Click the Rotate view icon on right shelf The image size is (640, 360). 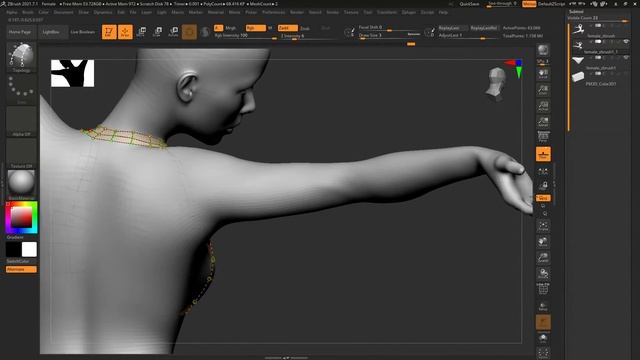[543, 274]
